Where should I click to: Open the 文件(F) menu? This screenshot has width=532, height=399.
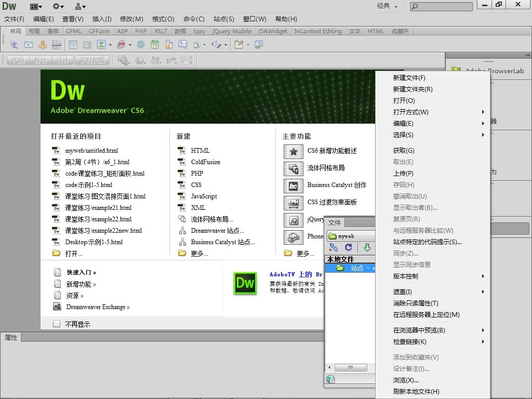tap(14, 19)
